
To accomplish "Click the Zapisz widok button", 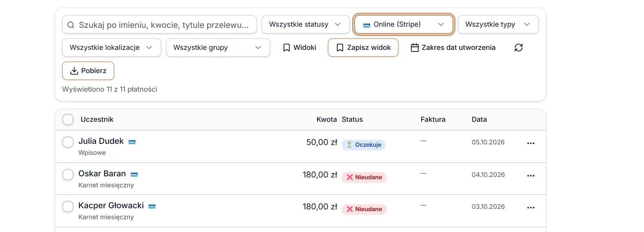I will [x=363, y=47].
